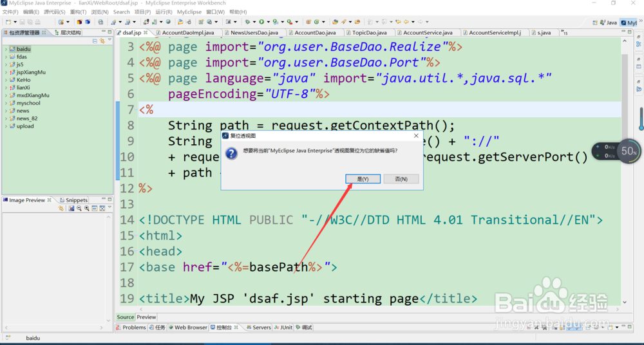The image size is (644, 345).
Task: Open the Run dropdown arrow beside green play
Action: 268,22
